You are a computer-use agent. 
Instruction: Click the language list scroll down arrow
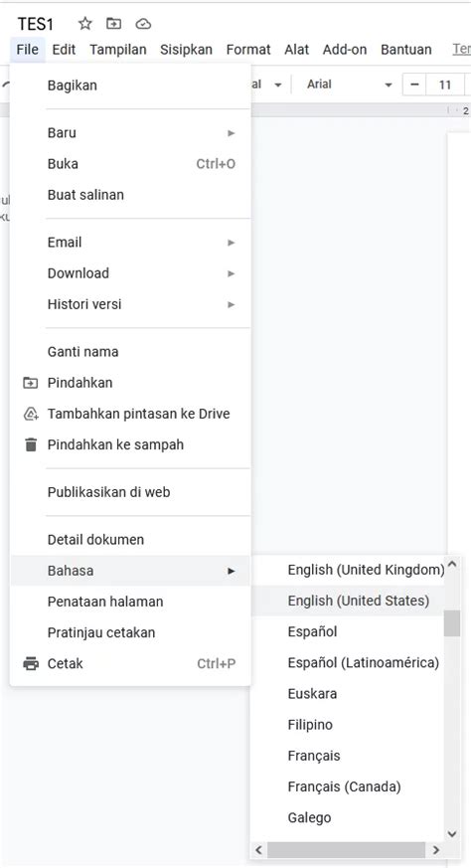[452, 833]
